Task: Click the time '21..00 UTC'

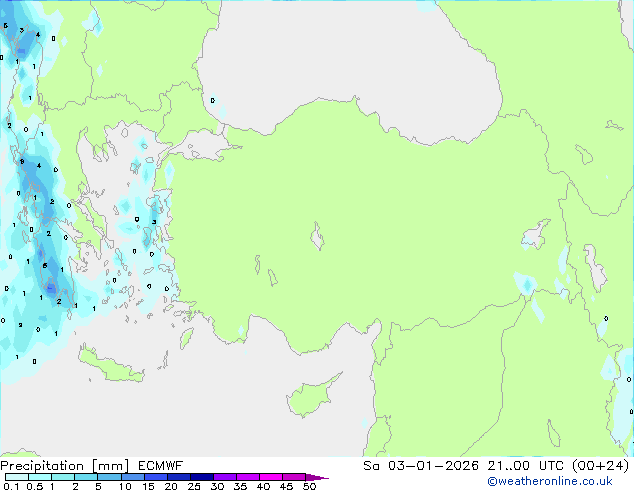Action: point(525,466)
